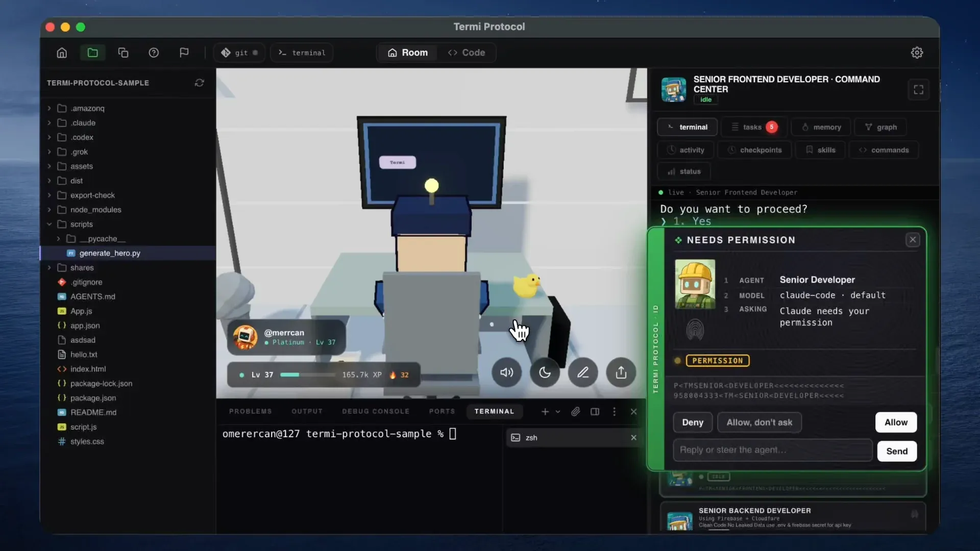
Task: Click the attach paperclip icon in terminal panel
Action: [x=576, y=412]
